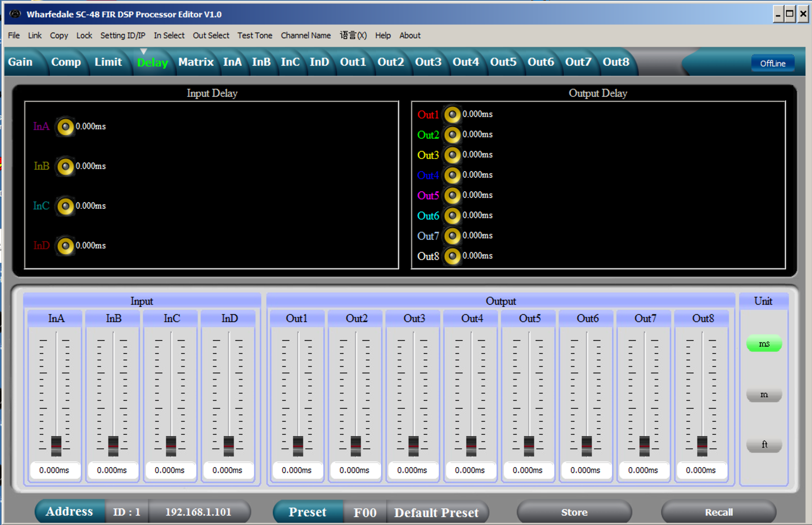Open the Out4 channel tab
This screenshot has height=525, width=812.
click(x=466, y=62)
